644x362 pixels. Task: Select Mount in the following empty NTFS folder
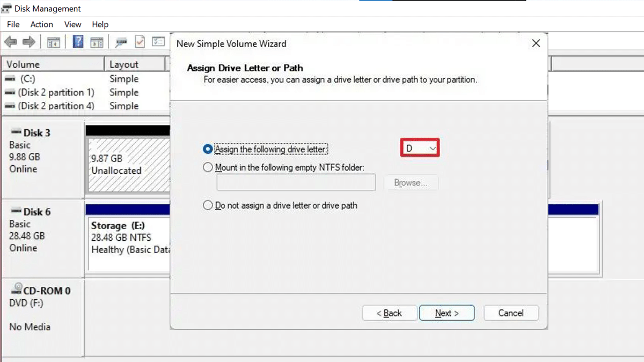click(208, 167)
